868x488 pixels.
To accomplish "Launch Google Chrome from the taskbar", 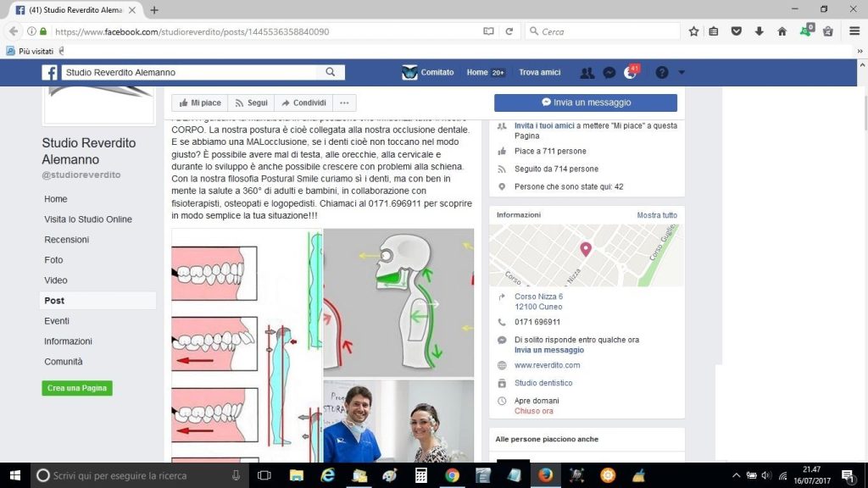I will pyautogui.click(x=452, y=475).
